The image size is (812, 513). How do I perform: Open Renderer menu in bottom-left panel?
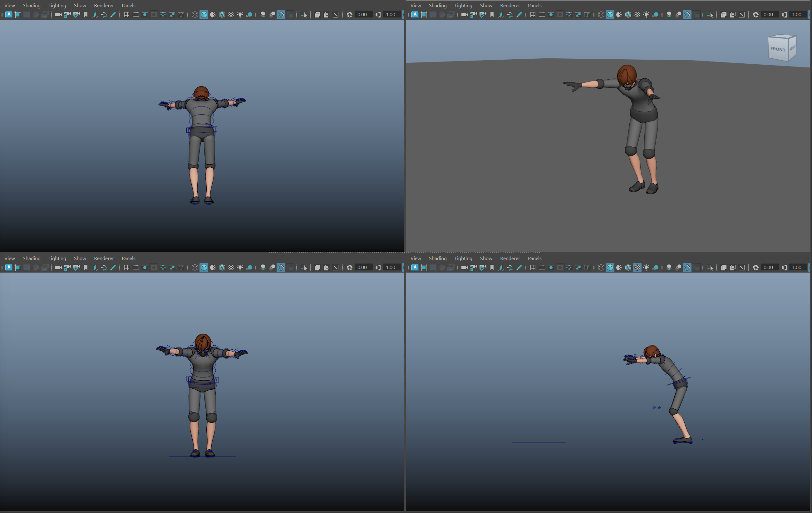tap(104, 258)
